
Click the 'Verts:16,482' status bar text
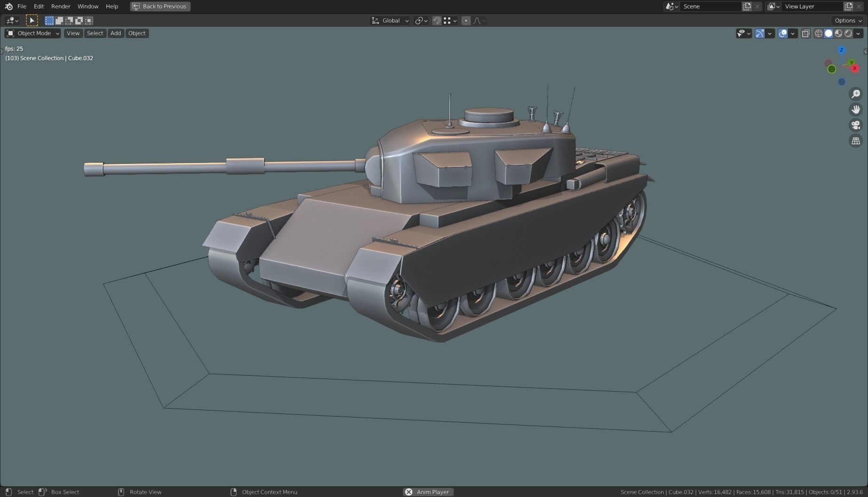(x=715, y=492)
